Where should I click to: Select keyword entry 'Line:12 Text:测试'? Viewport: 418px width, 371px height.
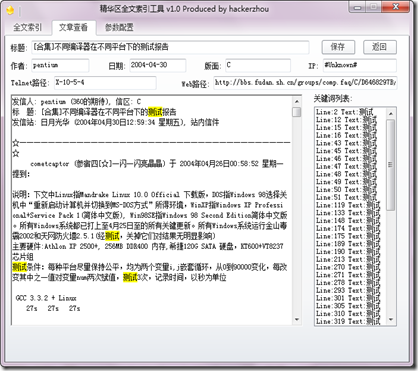tap(346, 120)
